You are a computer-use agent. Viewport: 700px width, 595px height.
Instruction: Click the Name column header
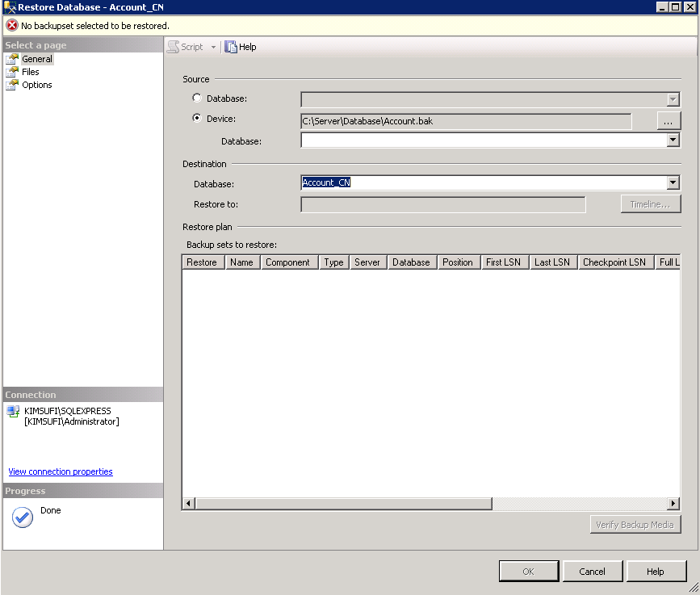pos(242,262)
